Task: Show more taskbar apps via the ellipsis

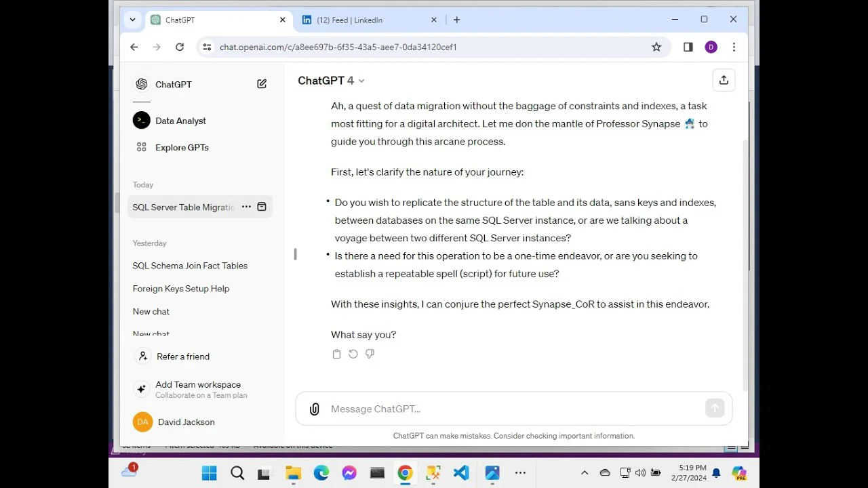Action: [x=520, y=473]
